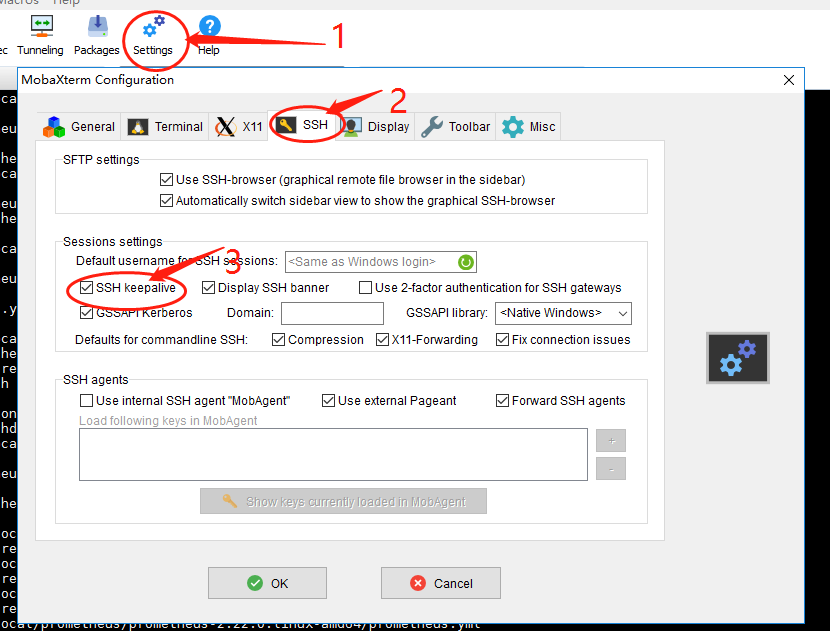
Task: Open the Misc tab
Action: 528,127
